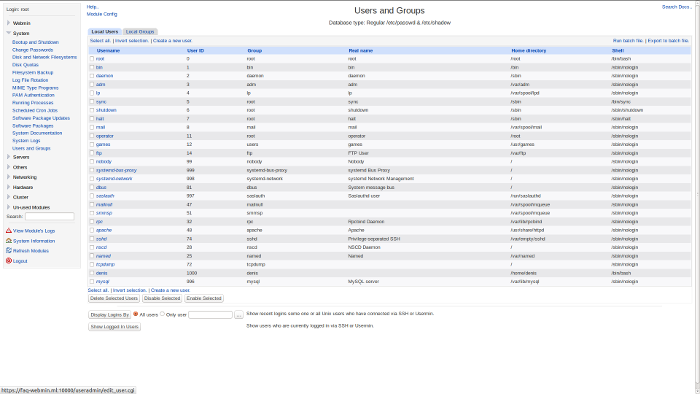Screen dimensions: 700x394
Task: Tick the checkbox for user mysql
Action: pyautogui.click(x=92, y=282)
